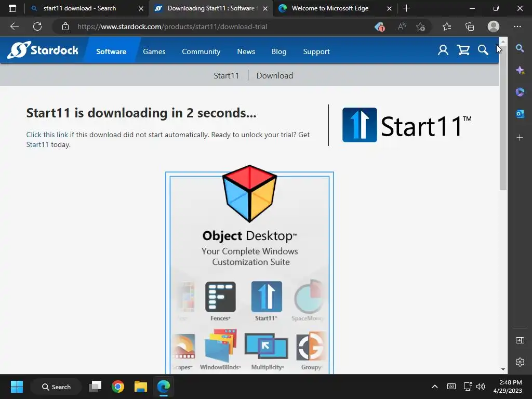The width and height of the screenshot is (532, 399).
Task: Open the network tray icon
Action: point(468,387)
